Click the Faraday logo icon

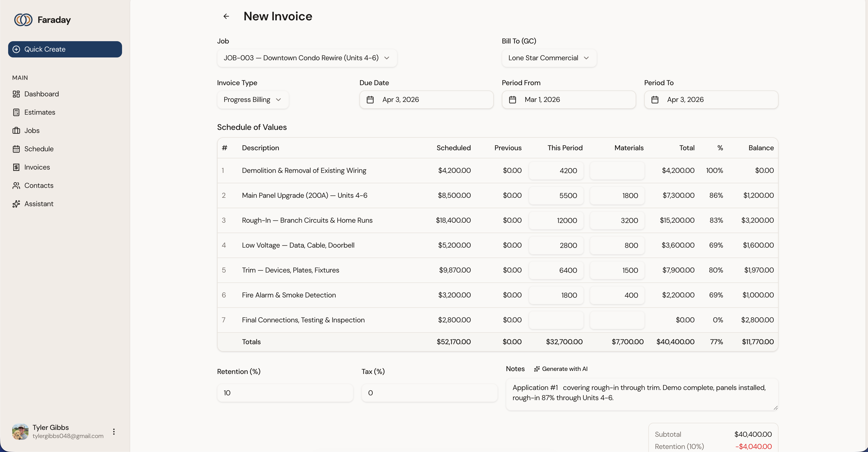23,20
